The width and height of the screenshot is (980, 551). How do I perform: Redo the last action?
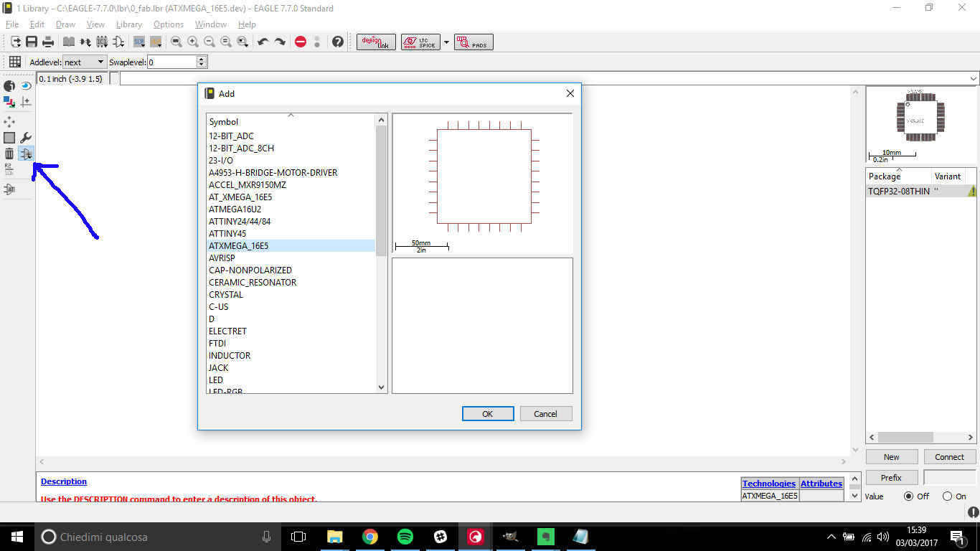click(280, 42)
